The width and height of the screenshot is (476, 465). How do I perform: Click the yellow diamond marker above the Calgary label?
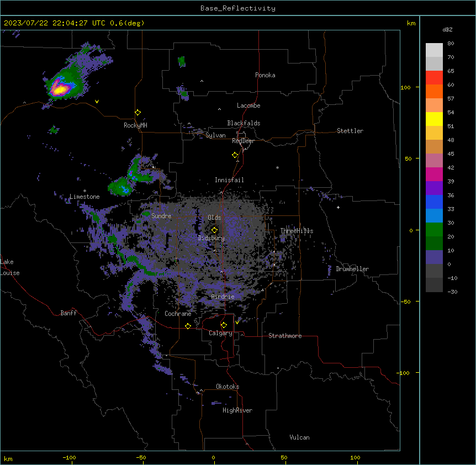(x=224, y=325)
